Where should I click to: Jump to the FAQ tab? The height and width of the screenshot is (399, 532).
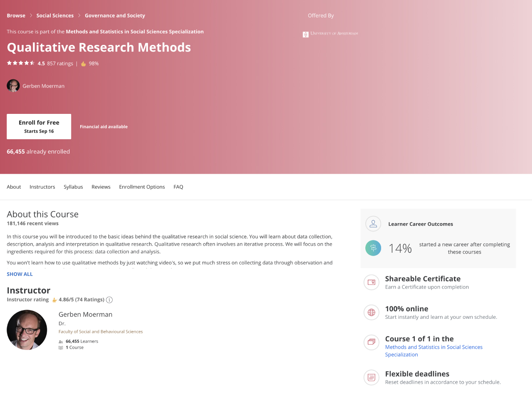coord(178,187)
